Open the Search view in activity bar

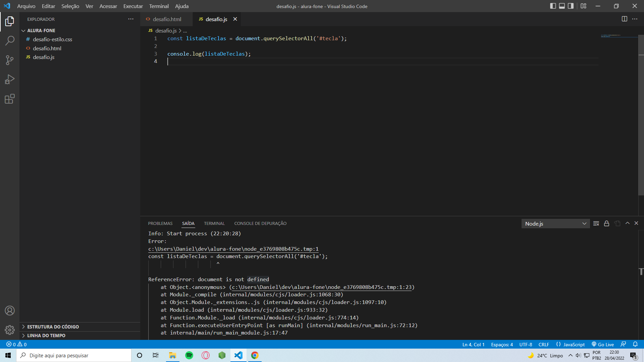click(10, 41)
